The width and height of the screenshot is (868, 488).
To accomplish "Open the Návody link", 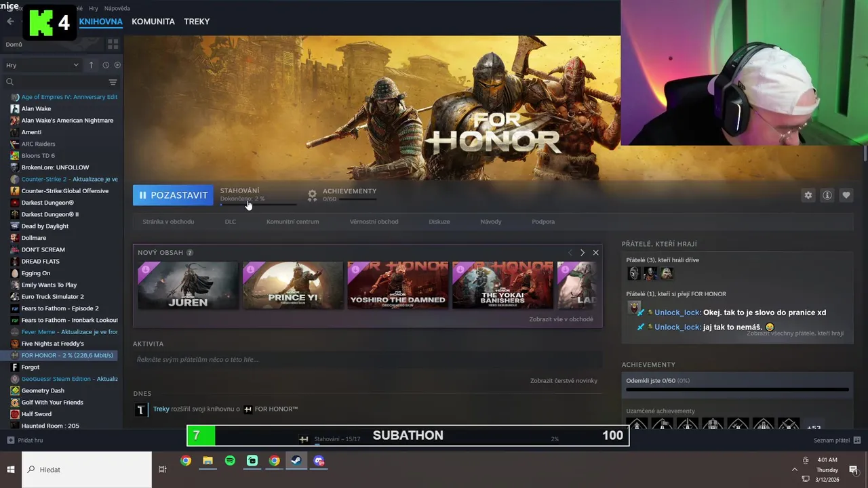I will tap(491, 222).
